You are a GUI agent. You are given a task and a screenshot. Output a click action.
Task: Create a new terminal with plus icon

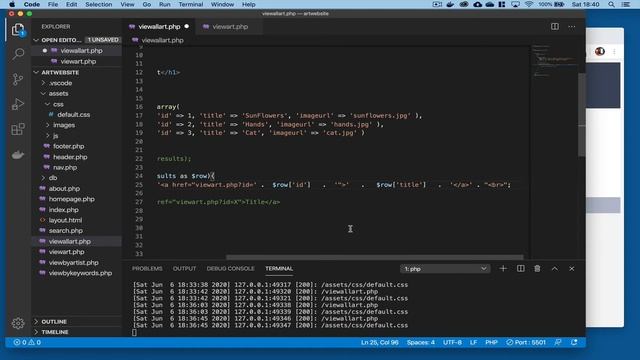tap(503, 269)
